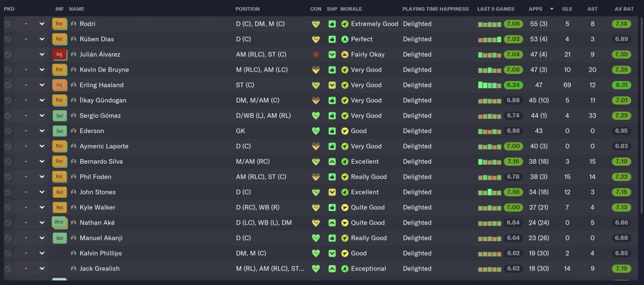Sort by AV RAT column header
644x285 pixels.
(624, 9)
